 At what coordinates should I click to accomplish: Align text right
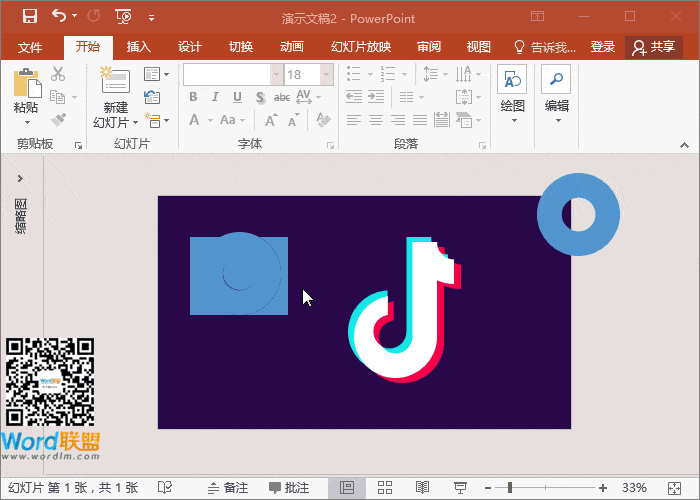click(398, 120)
